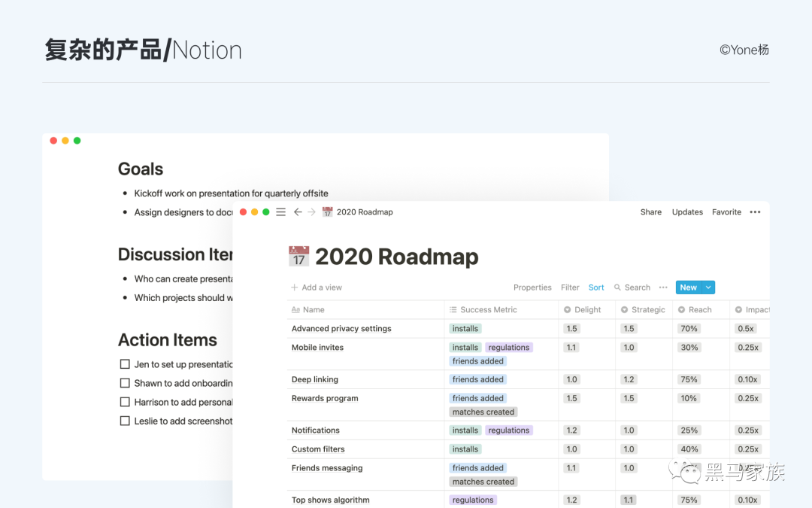Click the 0.5x Impact value

746,329
